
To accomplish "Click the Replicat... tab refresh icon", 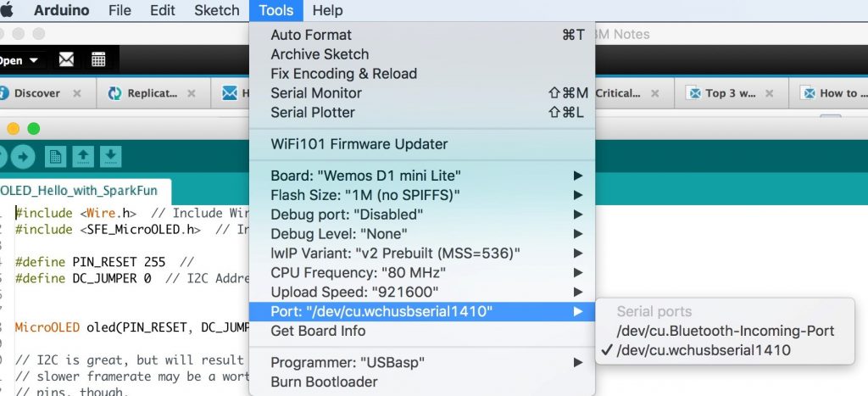I will 115,93.
